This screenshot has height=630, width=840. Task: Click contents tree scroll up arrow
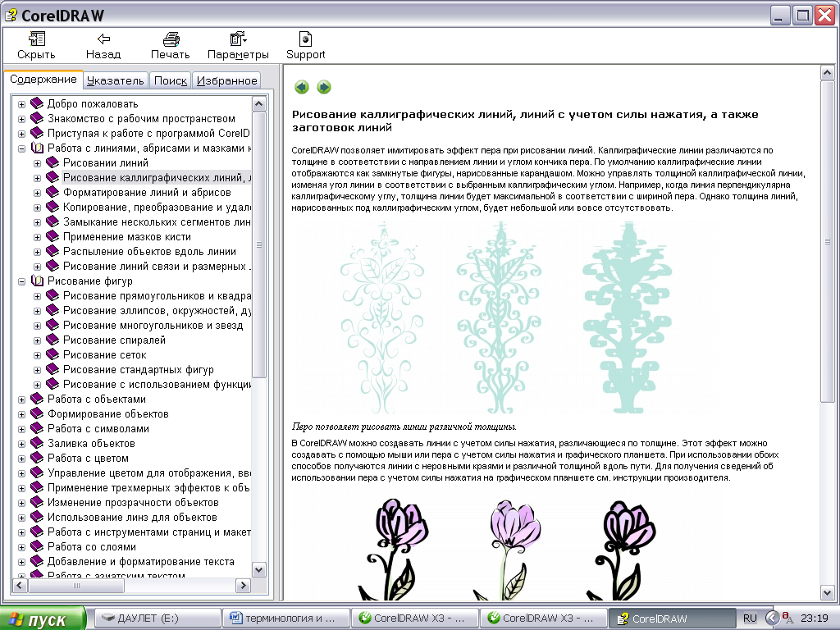258,103
